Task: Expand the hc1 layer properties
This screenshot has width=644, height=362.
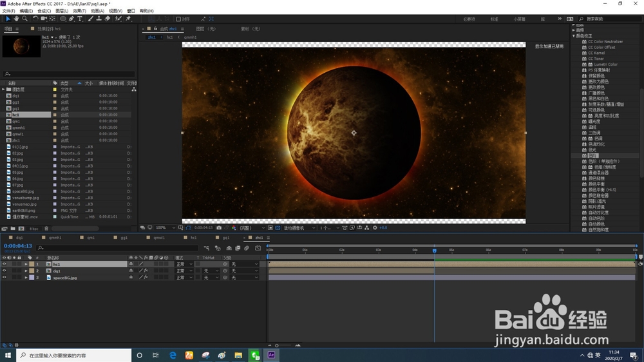Action: pos(26,264)
